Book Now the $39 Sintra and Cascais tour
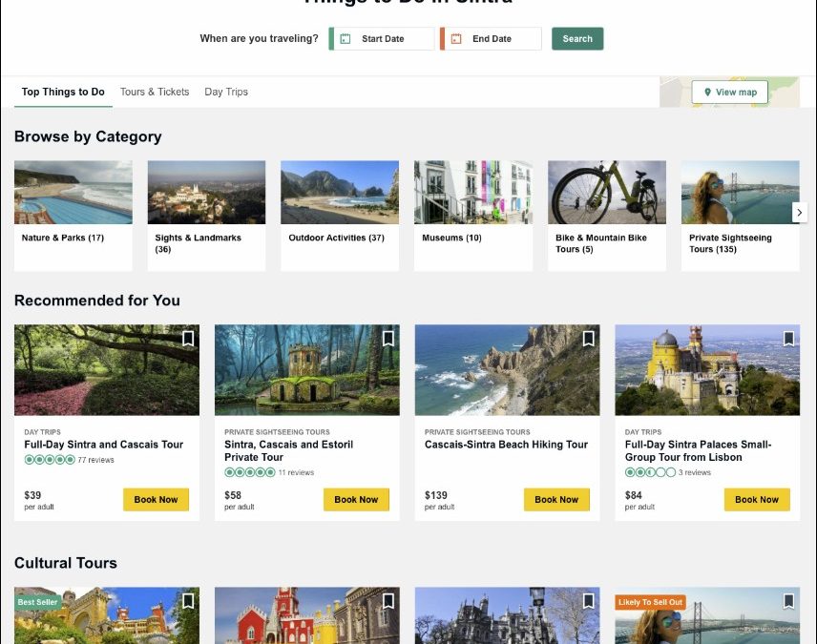This screenshot has width=817, height=644. (156, 500)
